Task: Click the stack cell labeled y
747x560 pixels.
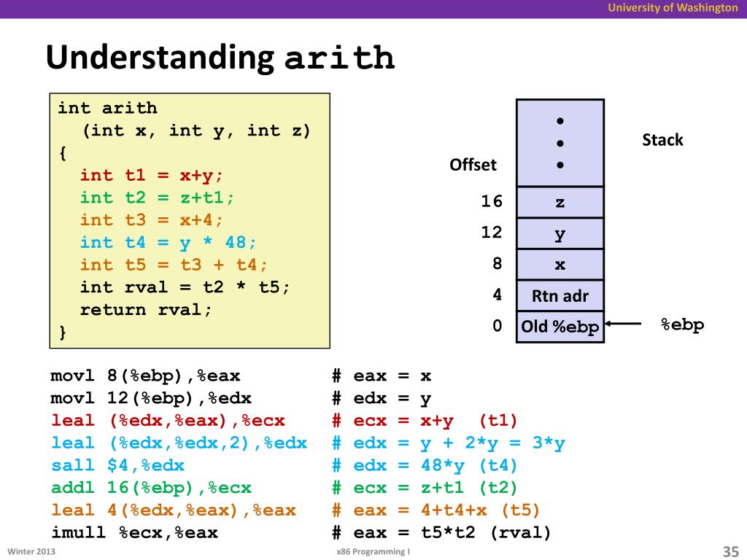Action: point(560,233)
